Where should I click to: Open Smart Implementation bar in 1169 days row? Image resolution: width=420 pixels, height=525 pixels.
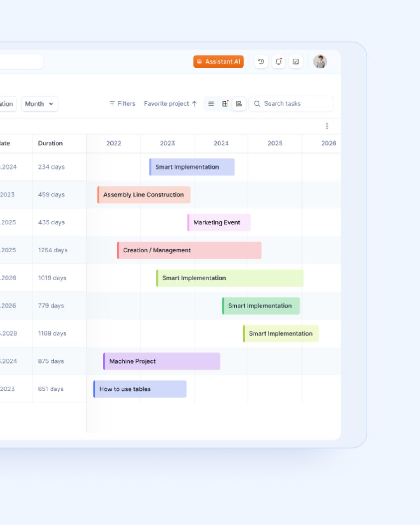[x=281, y=333]
